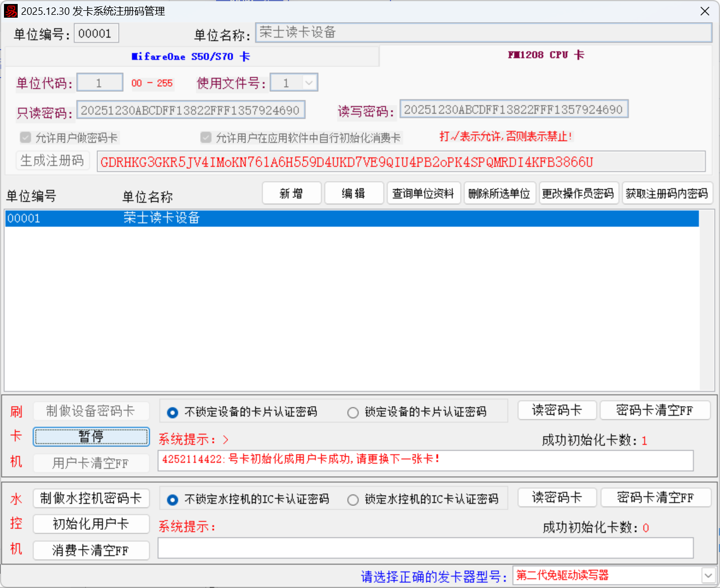Click 制做水控机密码卡 button
Viewport: 720px width, 588px height.
pyautogui.click(x=91, y=498)
